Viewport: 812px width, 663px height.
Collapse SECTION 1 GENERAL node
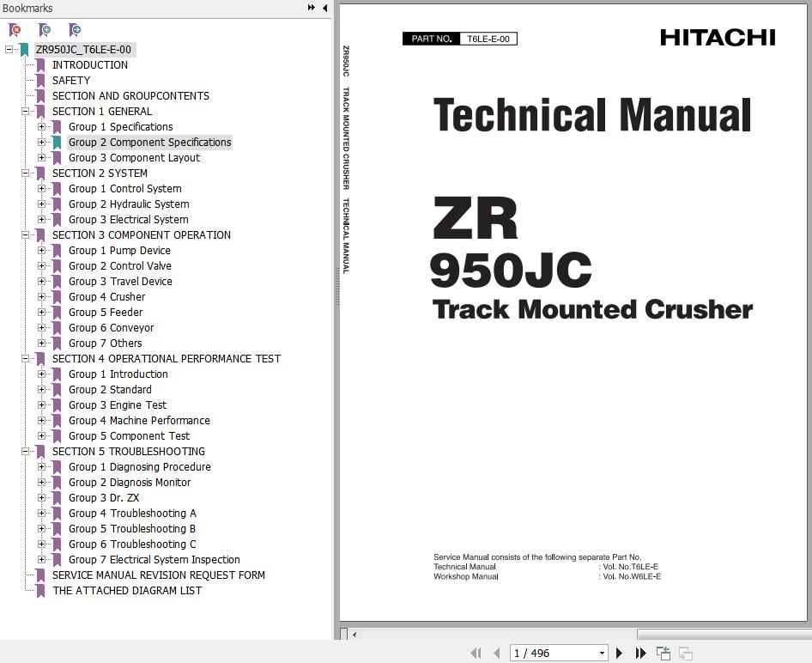point(25,112)
